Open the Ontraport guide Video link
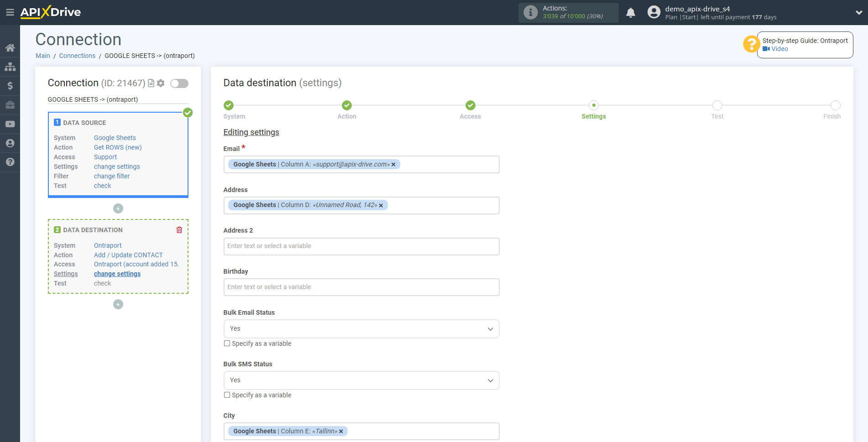The height and width of the screenshot is (442, 868). pos(775,49)
